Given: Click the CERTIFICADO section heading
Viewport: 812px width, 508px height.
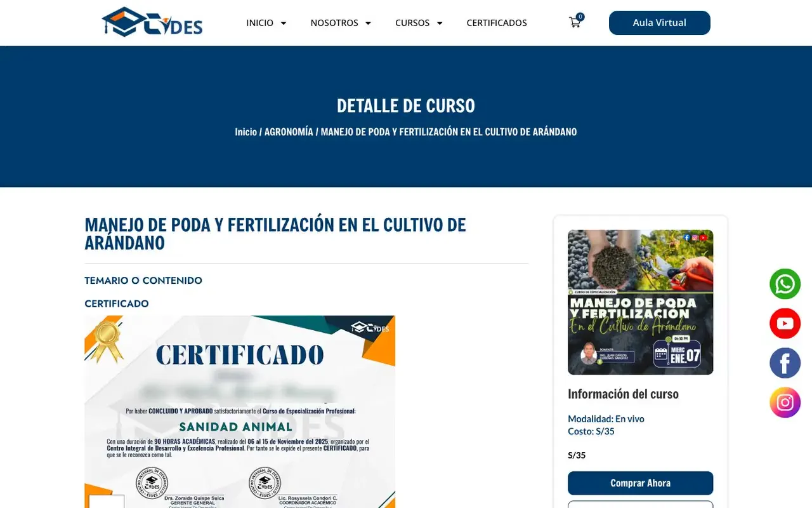Looking at the screenshot, I should point(117,304).
